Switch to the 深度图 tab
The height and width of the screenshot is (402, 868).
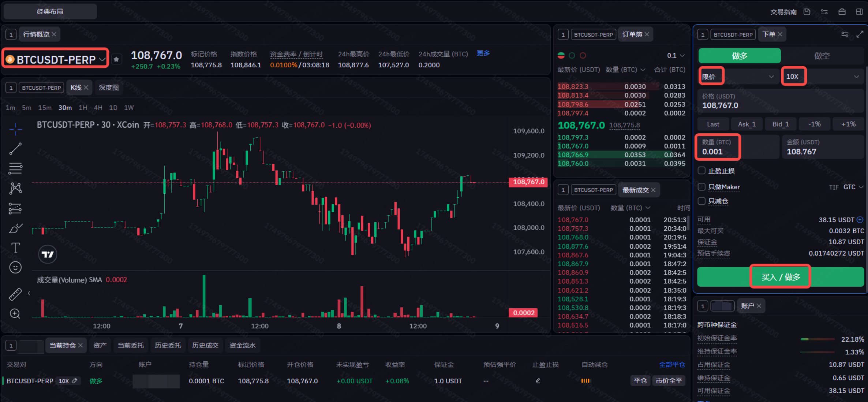coord(109,88)
